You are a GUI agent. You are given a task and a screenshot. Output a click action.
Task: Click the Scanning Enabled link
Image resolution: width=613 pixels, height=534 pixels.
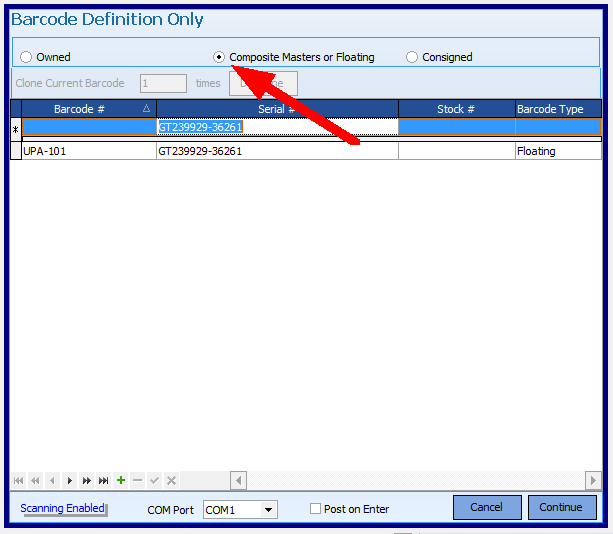[x=62, y=508]
